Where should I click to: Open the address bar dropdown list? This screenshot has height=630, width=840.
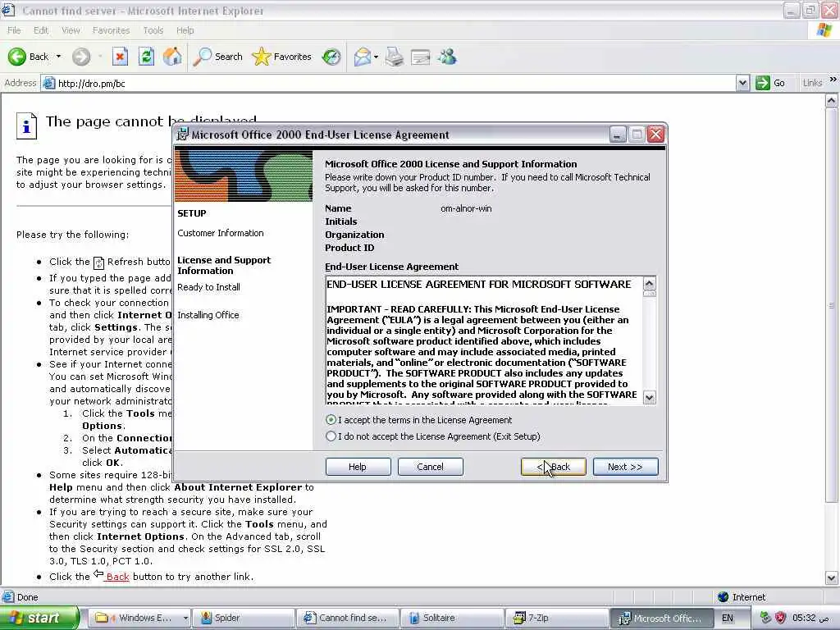pos(742,83)
